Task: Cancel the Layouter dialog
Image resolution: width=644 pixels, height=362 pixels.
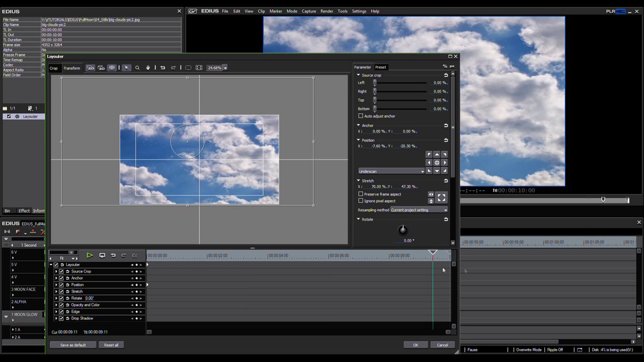Action: coord(442,345)
